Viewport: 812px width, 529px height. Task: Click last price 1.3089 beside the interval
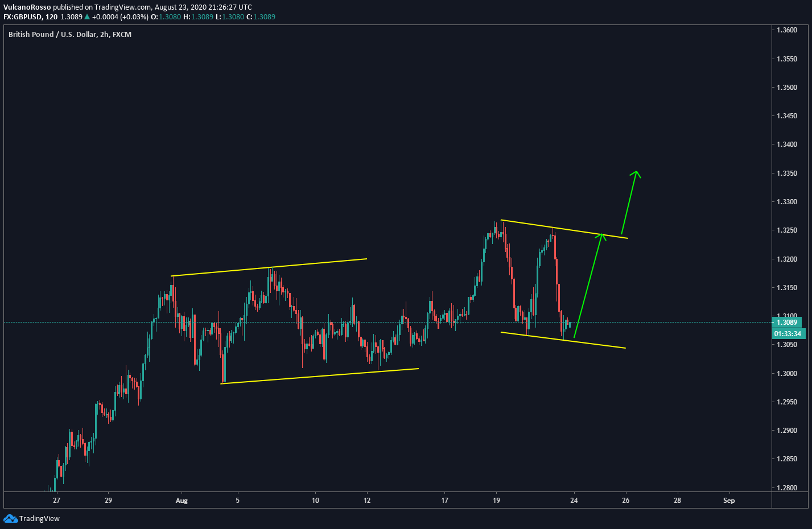(x=72, y=17)
